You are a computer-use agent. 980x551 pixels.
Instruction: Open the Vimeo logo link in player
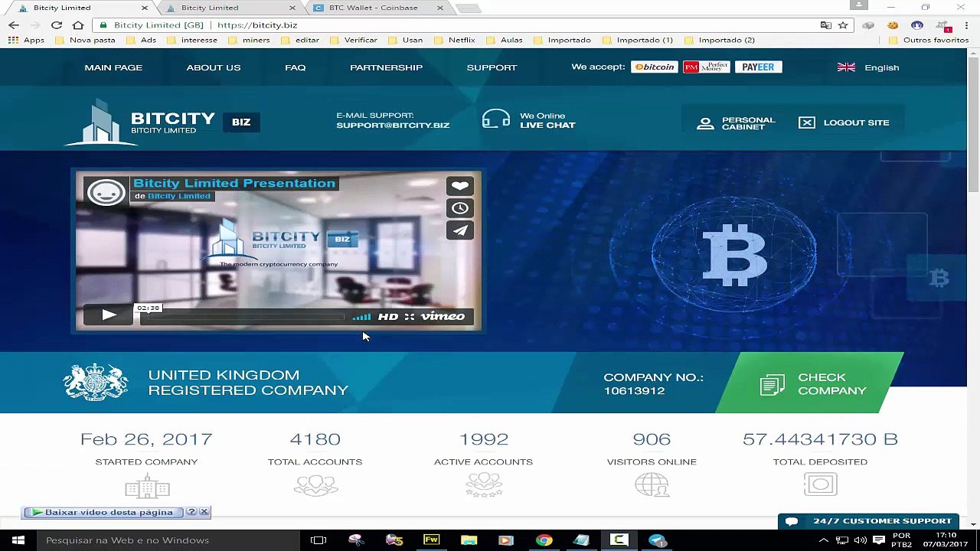443,317
